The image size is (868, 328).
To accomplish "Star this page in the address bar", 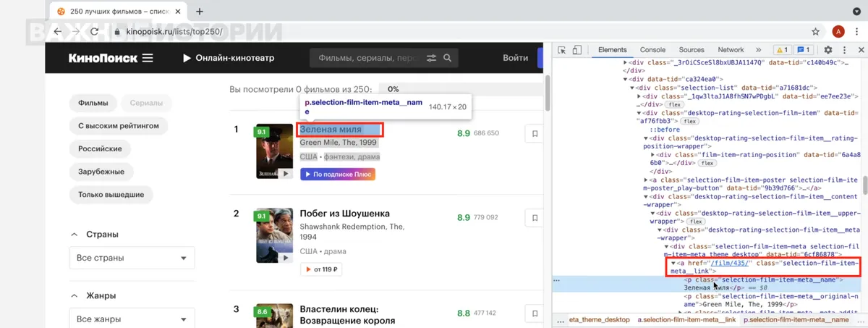I will click(x=815, y=32).
